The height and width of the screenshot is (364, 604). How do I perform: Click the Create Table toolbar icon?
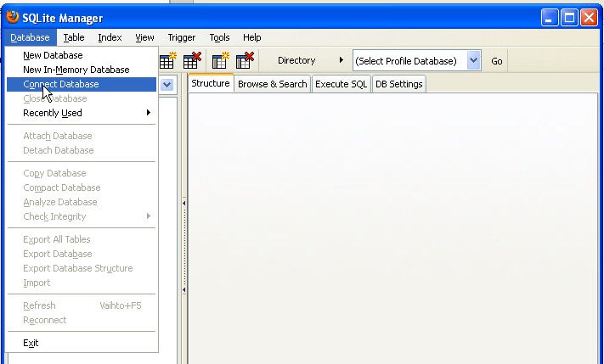(168, 60)
